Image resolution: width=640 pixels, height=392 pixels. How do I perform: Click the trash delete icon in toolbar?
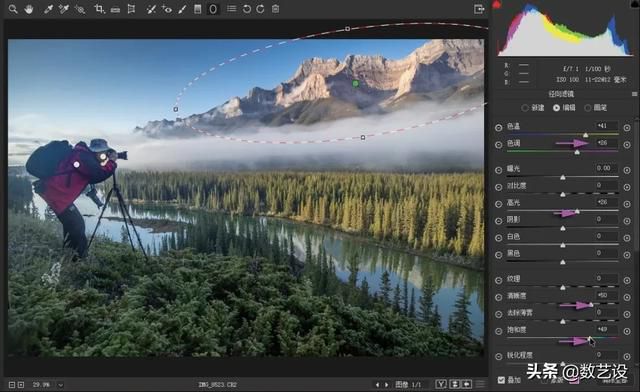click(276, 9)
